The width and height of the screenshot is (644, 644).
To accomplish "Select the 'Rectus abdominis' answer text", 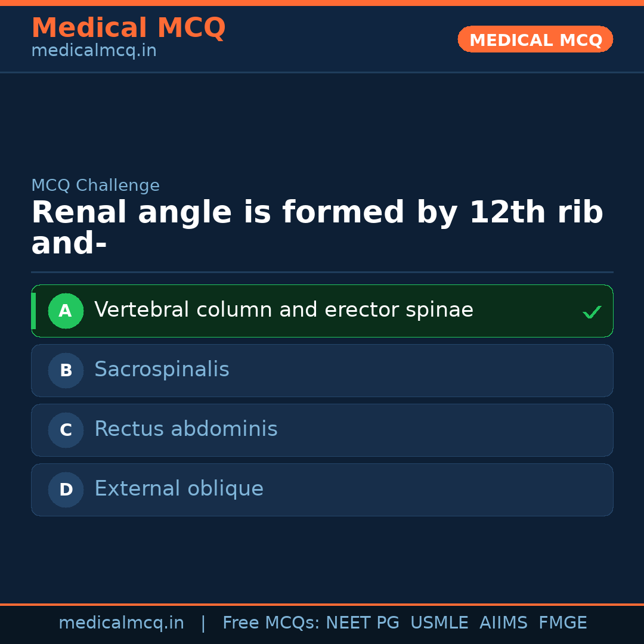I will [x=185, y=429].
